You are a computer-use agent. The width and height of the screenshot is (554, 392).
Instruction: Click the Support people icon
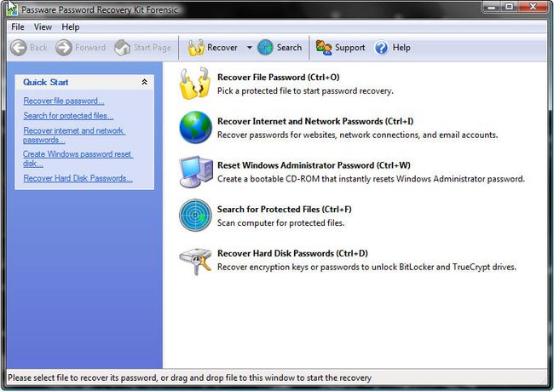point(324,48)
